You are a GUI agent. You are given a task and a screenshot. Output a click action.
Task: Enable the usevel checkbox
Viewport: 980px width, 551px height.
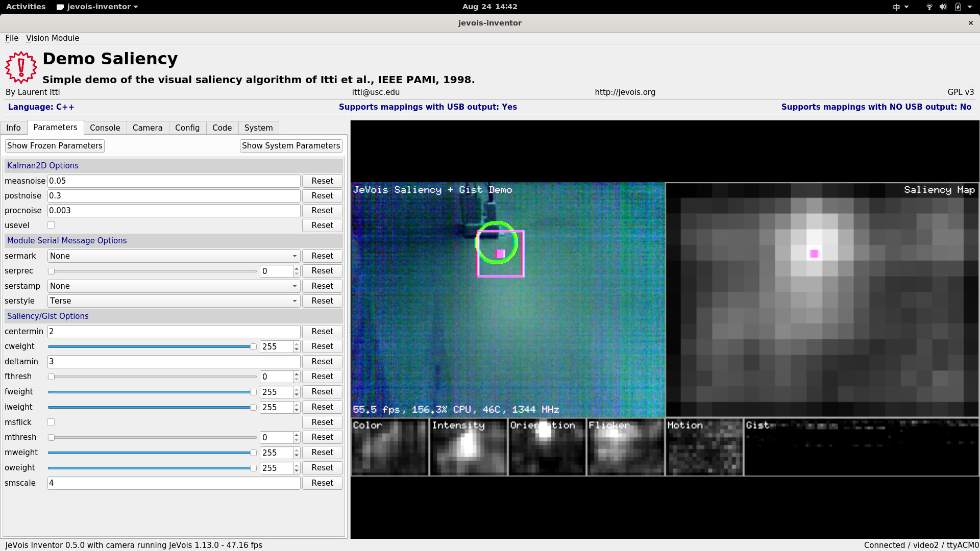click(51, 225)
